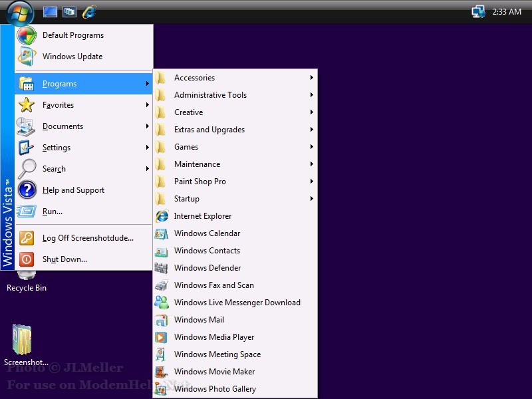Launch Windows Media Player from the Programs list
This screenshot has width=532, height=399.
pyautogui.click(x=213, y=337)
